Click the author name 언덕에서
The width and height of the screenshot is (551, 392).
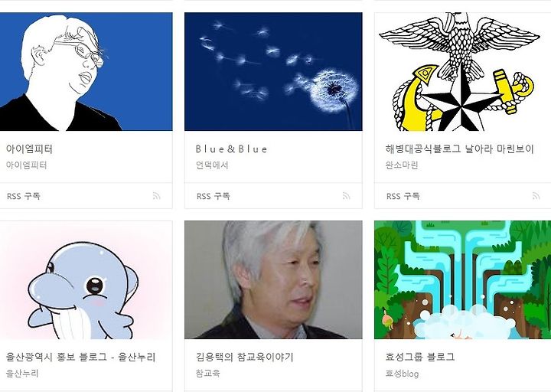tap(212, 165)
